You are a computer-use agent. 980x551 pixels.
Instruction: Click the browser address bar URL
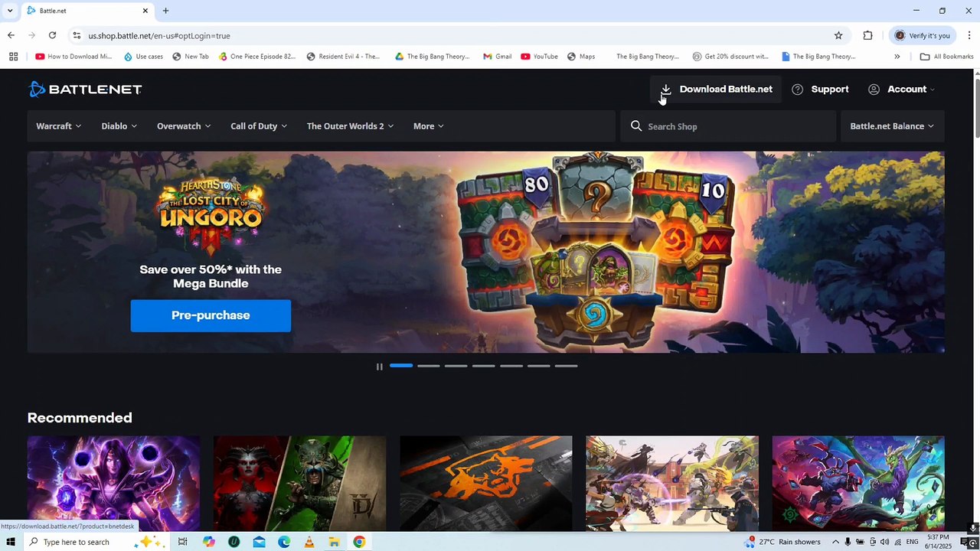coord(159,36)
